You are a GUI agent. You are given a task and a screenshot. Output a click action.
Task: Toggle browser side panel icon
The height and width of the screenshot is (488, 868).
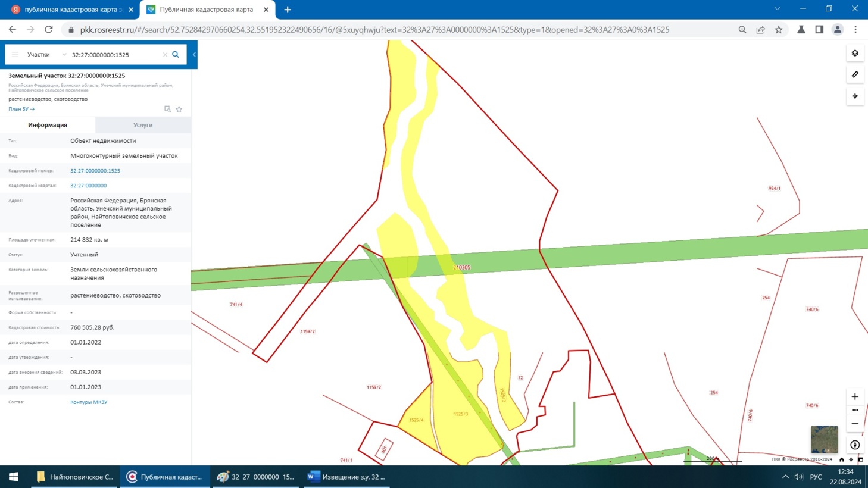(x=819, y=30)
